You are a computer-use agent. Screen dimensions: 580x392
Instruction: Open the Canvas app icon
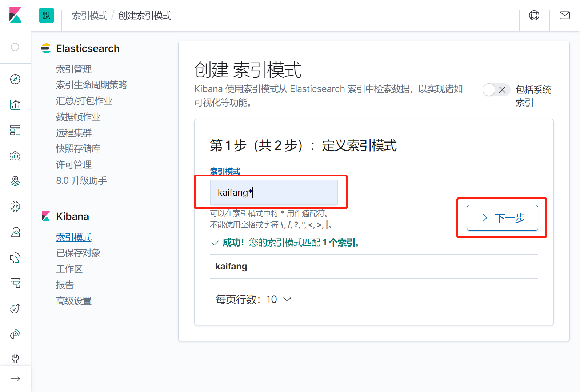tap(15, 156)
